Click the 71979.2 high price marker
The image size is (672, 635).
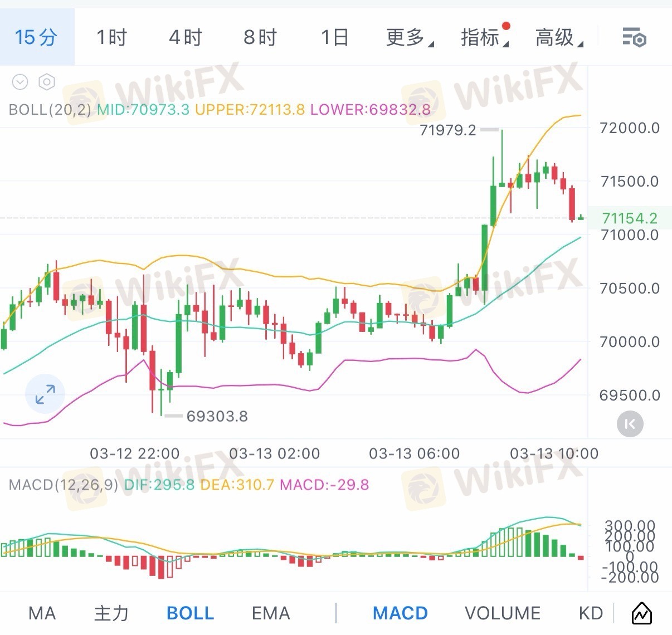click(448, 130)
